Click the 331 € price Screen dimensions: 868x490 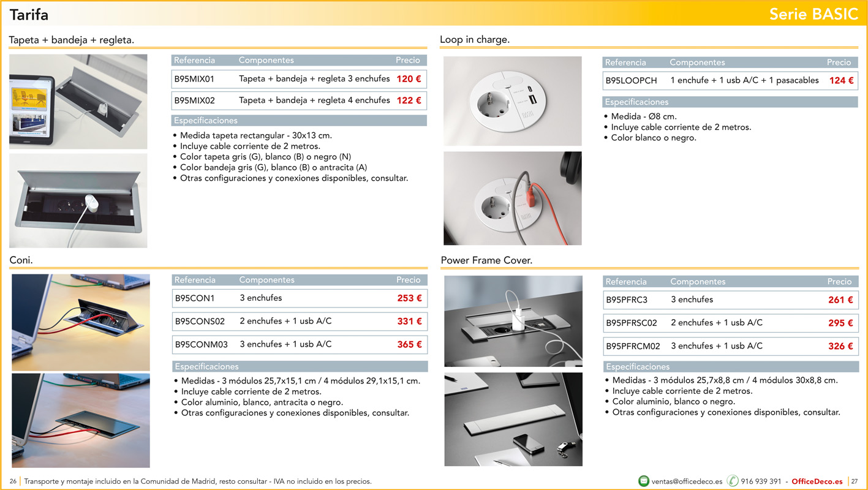click(409, 321)
